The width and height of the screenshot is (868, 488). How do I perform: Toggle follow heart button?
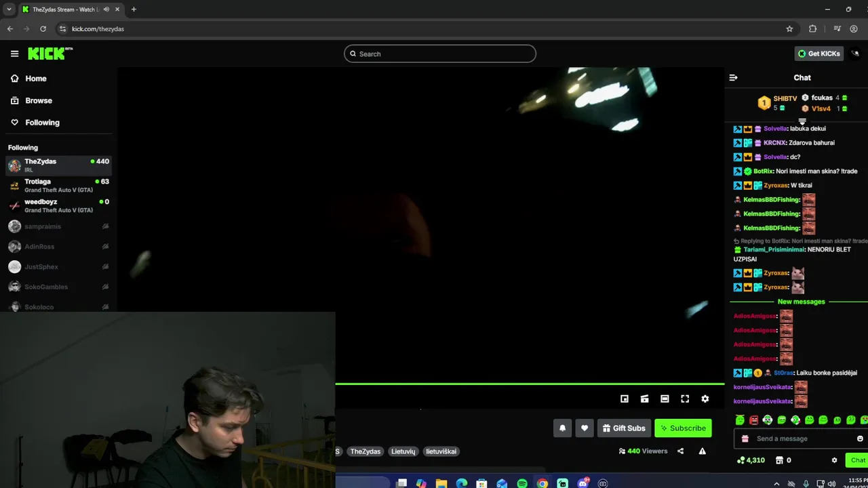[585, 428]
